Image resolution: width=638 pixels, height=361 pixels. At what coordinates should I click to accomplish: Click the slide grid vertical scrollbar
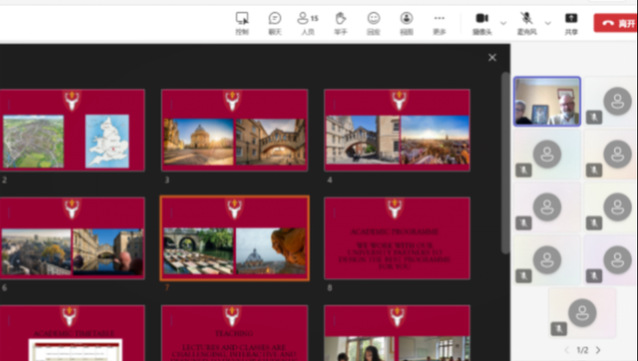tap(505, 163)
